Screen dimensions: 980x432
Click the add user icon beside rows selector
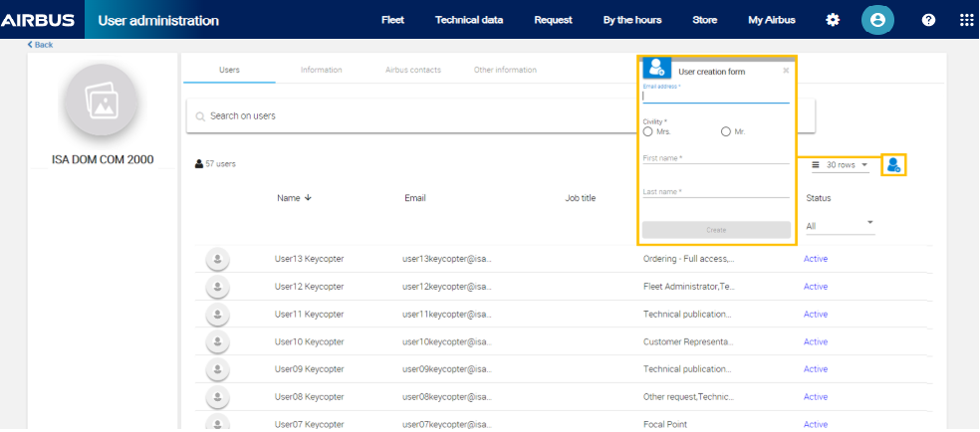point(893,165)
